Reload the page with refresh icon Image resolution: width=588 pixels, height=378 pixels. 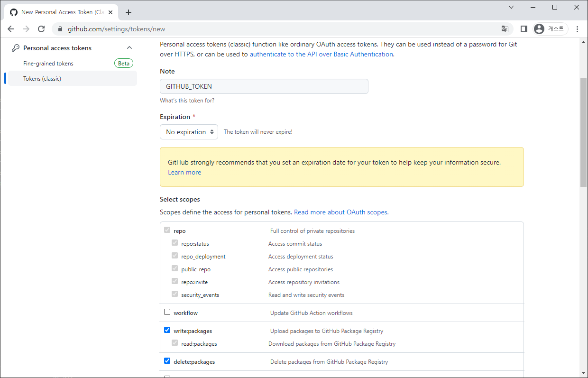pyautogui.click(x=41, y=29)
